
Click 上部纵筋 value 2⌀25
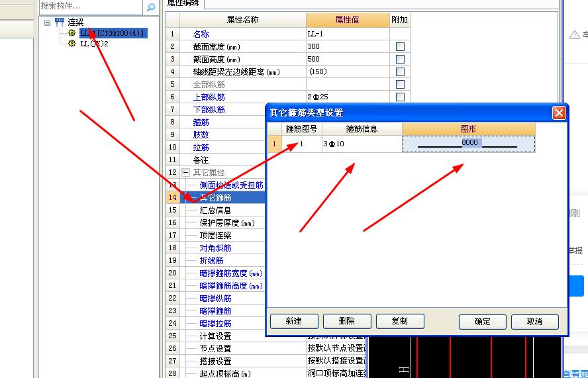pos(348,97)
